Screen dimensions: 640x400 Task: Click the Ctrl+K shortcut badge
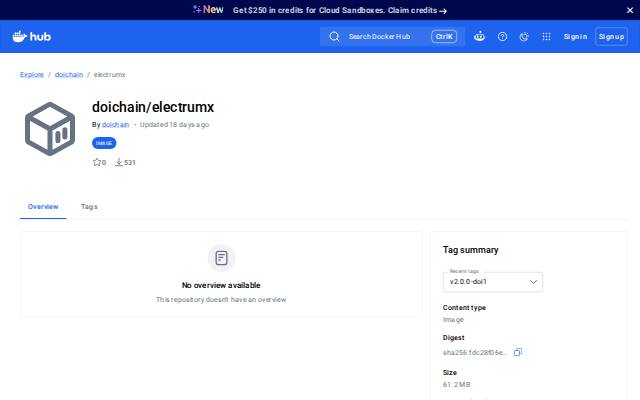pyautogui.click(x=444, y=37)
